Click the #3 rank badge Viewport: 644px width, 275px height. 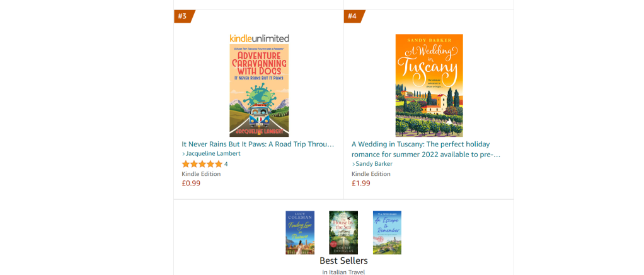click(x=183, y=16)
